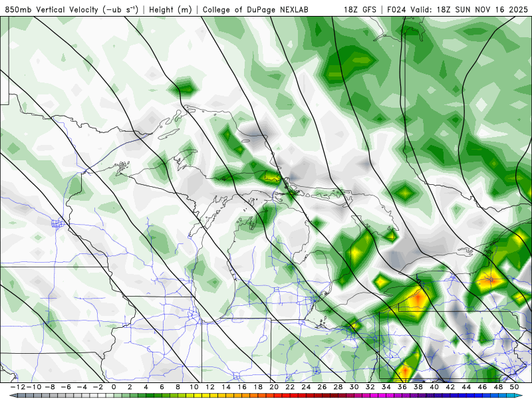The height and width of the screenshot is (399, 532).
Task: Click the '16' value on color scale
Action: [242, 387]
